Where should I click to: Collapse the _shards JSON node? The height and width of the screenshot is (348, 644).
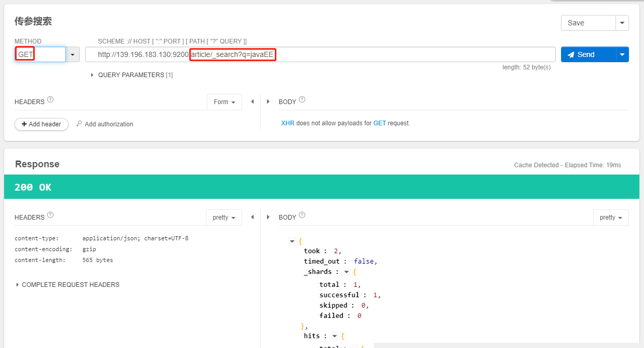346,272
